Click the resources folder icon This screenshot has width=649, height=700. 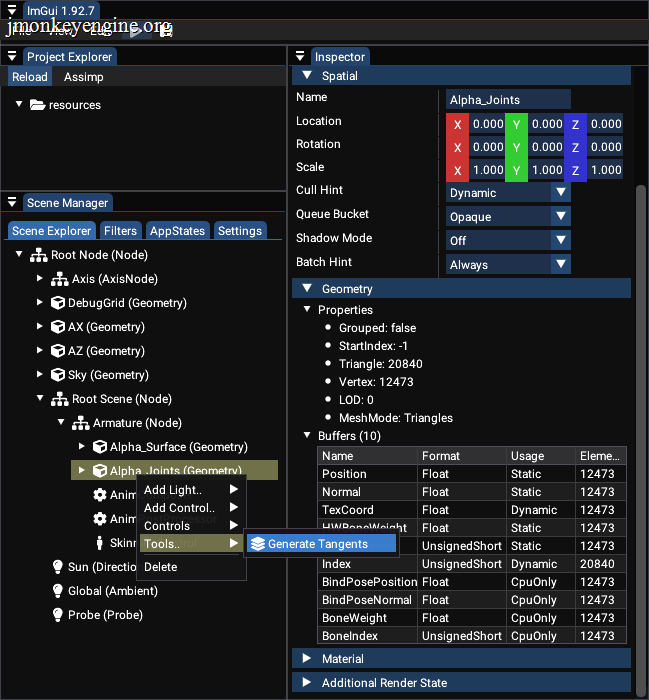point(37,105)
